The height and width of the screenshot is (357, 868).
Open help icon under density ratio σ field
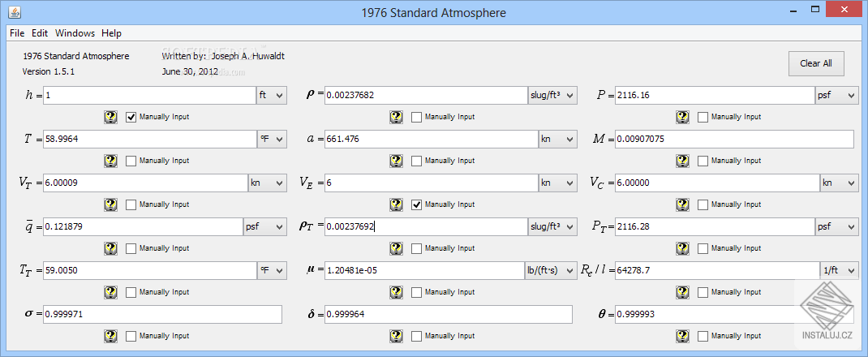tap(110, 335)
